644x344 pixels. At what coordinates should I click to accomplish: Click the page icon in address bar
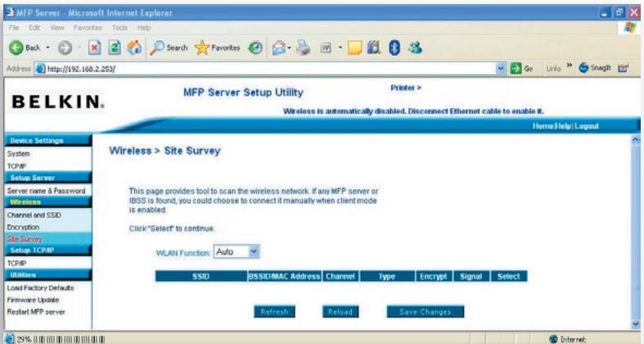tap(40, 69)
